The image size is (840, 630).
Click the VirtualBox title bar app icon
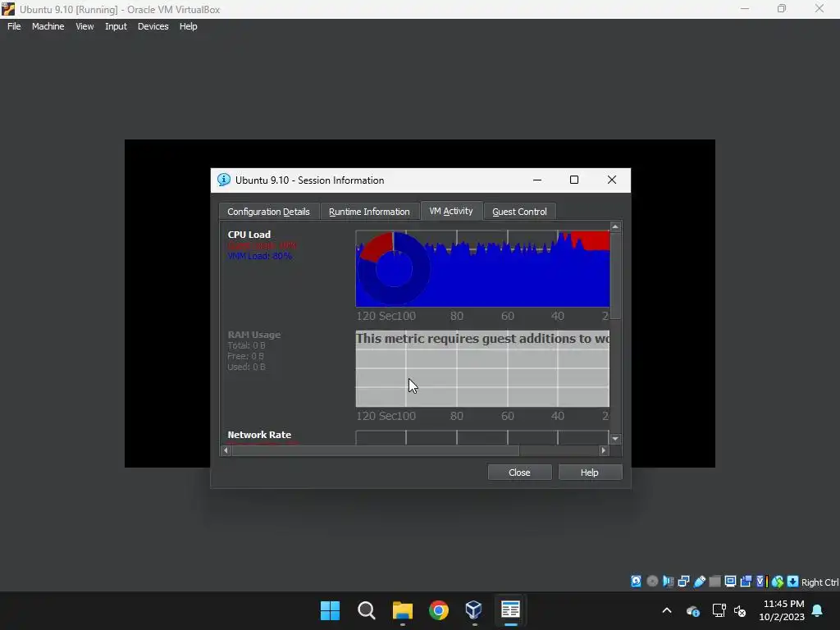pos(8,9)
